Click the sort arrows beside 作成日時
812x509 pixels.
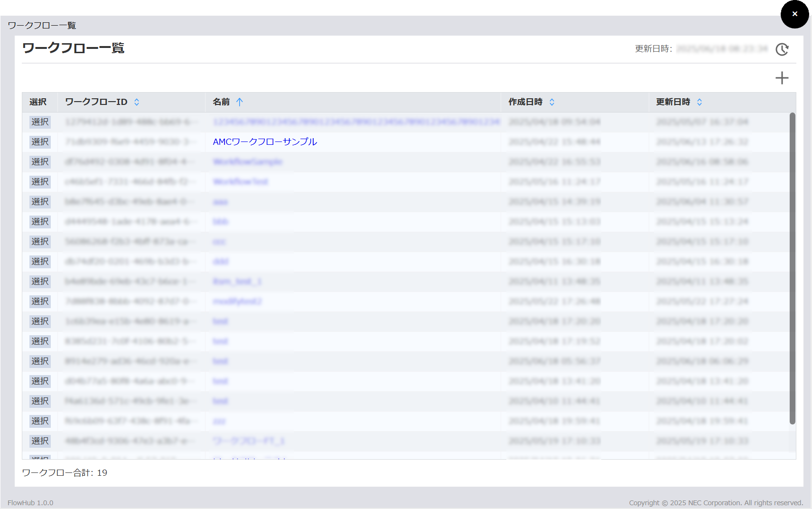click(552, 102)
